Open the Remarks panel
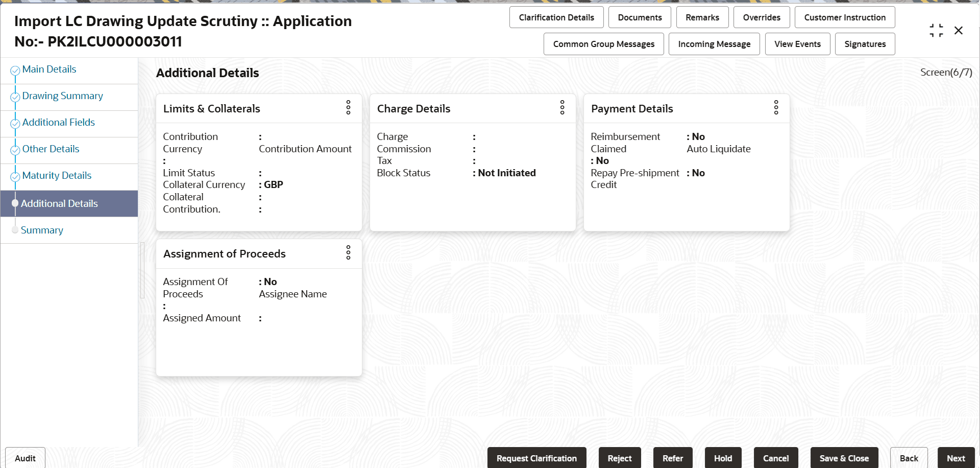Screen dimensions: 980x468 pos(702,17)
